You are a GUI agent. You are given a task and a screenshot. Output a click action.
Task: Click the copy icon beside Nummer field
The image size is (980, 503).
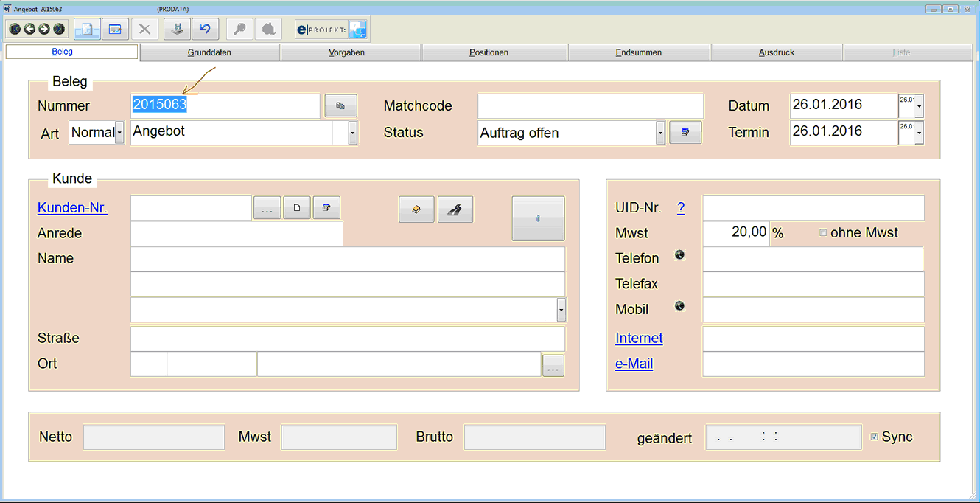tap(340, 106)
